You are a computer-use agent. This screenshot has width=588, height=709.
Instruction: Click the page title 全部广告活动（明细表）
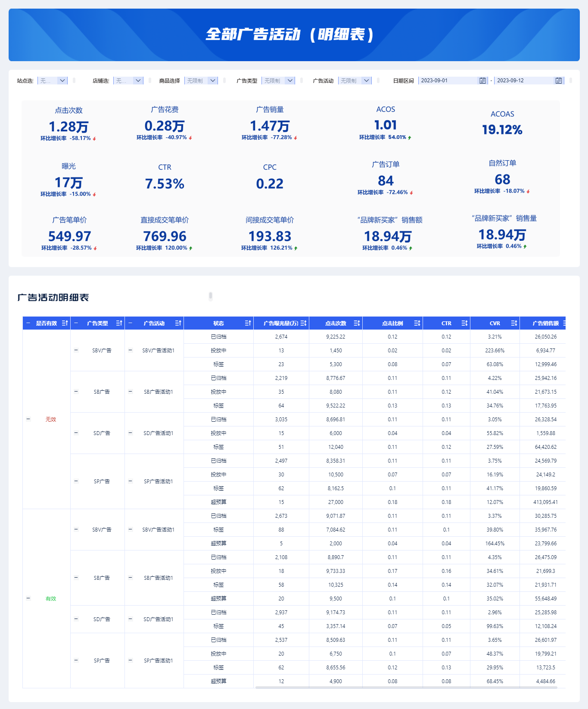290,34
